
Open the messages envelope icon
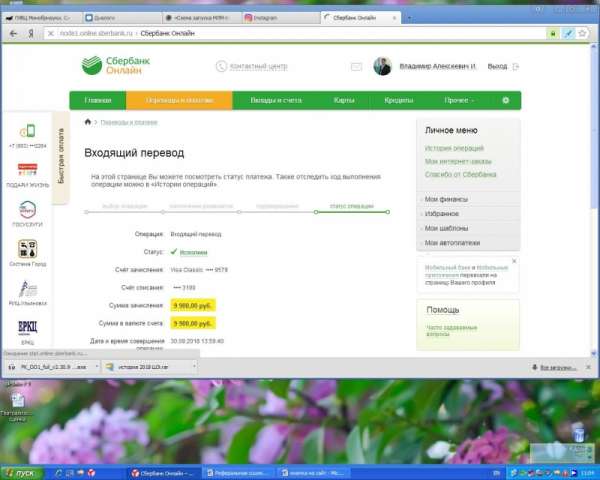(x=356, y=67)
